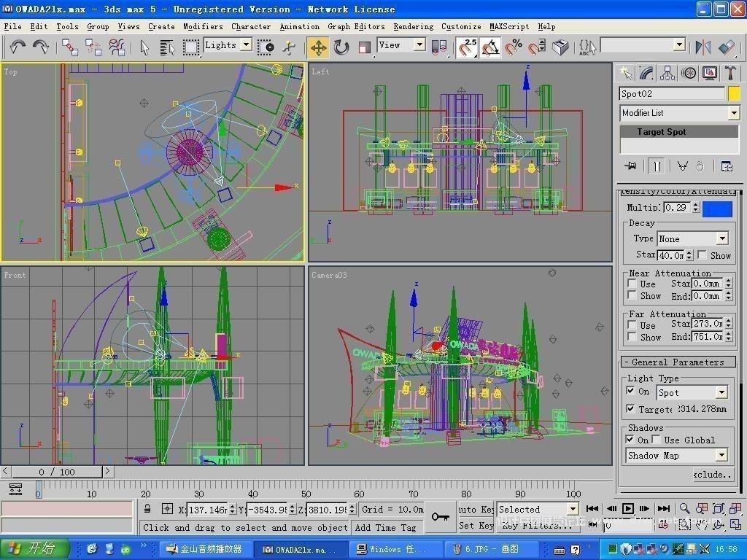Click the Use Pivot Point Center icon
This screenshot has height=560, width=747.
point(438,47)
